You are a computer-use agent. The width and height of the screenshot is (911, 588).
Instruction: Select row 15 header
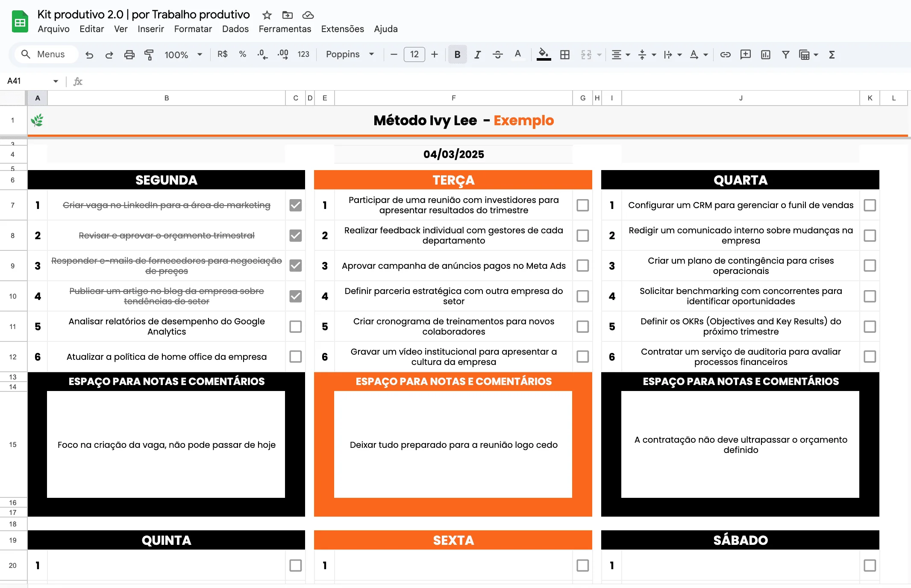tap(13, 445)
